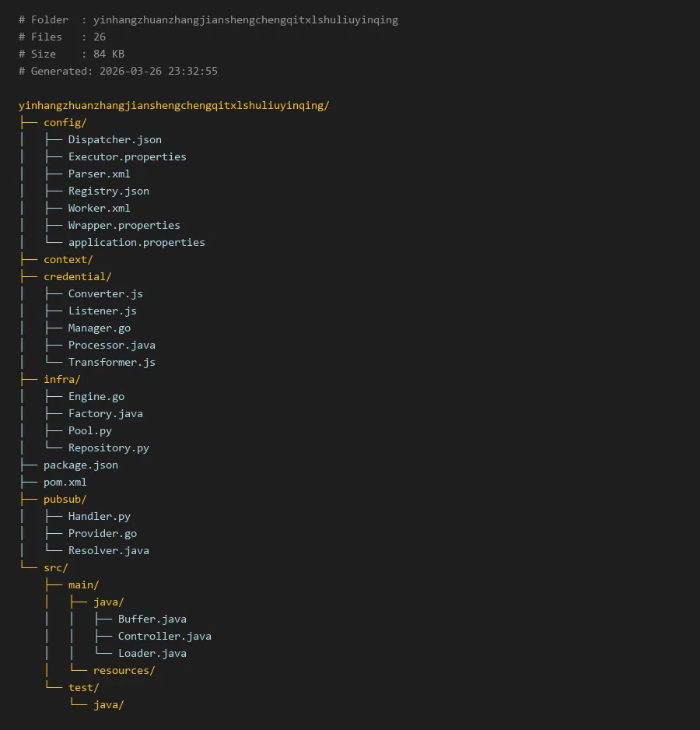Select the Parser.xml file

point(99,174)
